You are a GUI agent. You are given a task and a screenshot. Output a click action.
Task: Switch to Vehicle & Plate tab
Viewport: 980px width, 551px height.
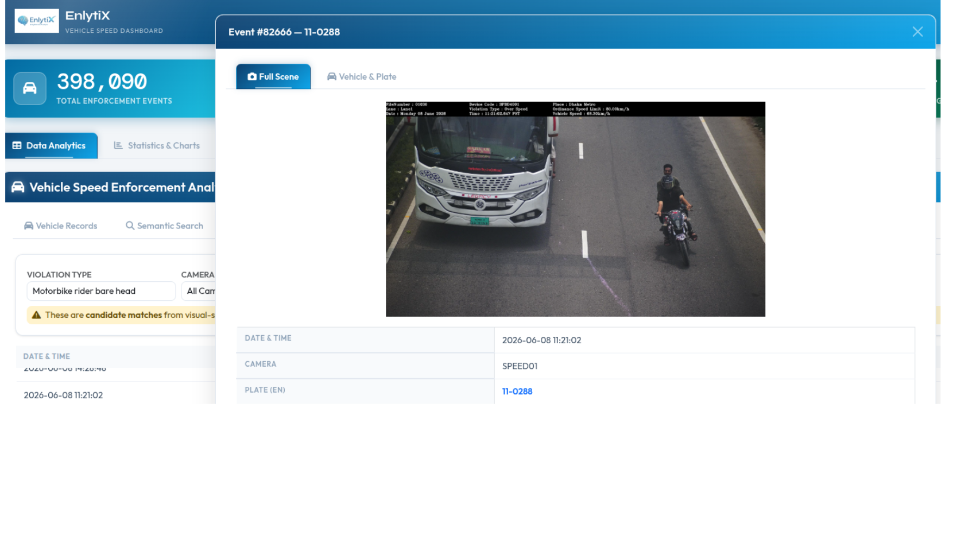(x=362, y=77)
